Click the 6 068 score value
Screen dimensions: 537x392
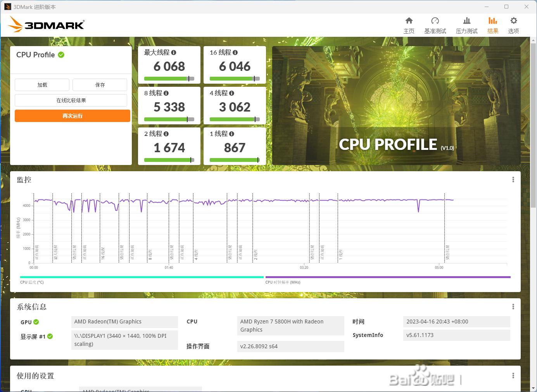pyautogui.click(x=169, y=67)
